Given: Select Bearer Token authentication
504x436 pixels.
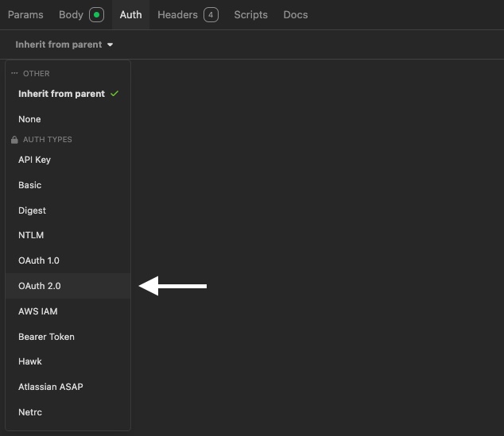Looking at the screenshot, I should 46,337.
